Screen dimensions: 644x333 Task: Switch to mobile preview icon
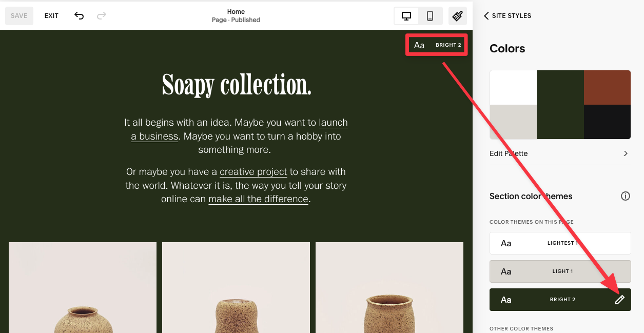430,16
